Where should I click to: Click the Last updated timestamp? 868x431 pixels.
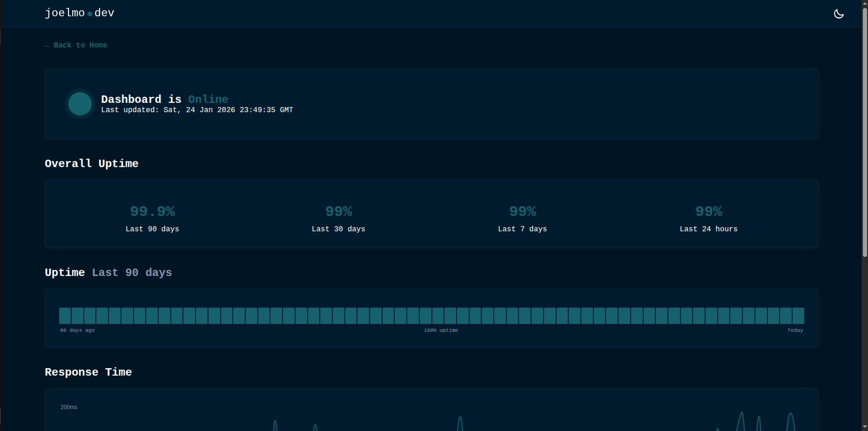(x=197, y=110)
